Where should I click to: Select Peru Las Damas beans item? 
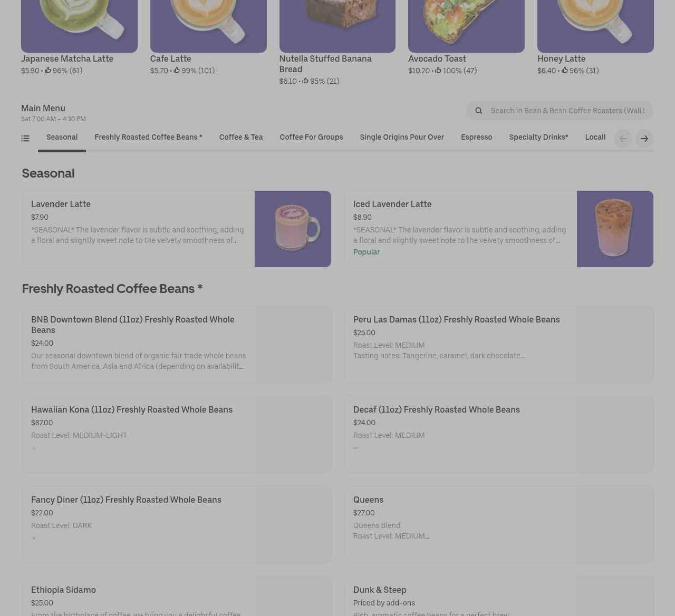point(499,344)
